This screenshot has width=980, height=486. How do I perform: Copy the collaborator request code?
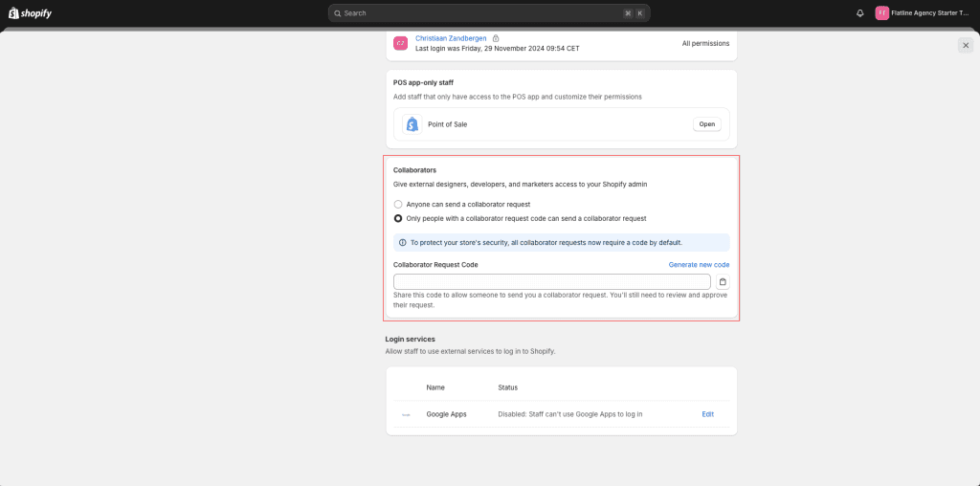[x=723, y=281]
